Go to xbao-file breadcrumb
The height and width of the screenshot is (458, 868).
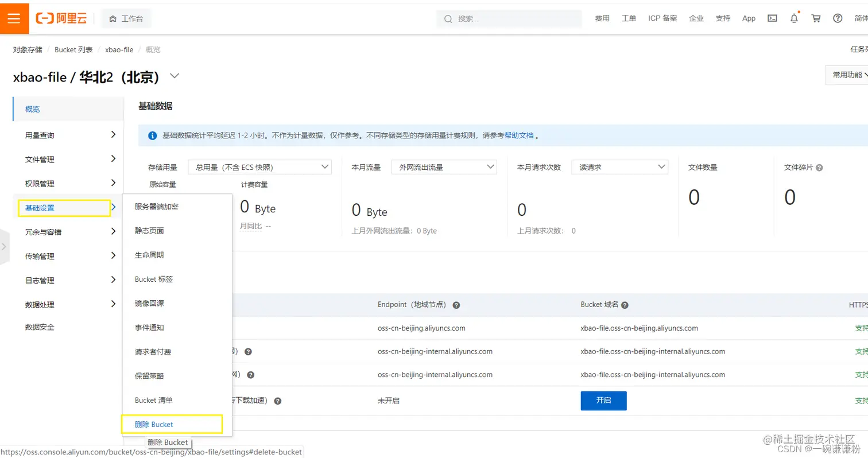click(x=119, y=50)
